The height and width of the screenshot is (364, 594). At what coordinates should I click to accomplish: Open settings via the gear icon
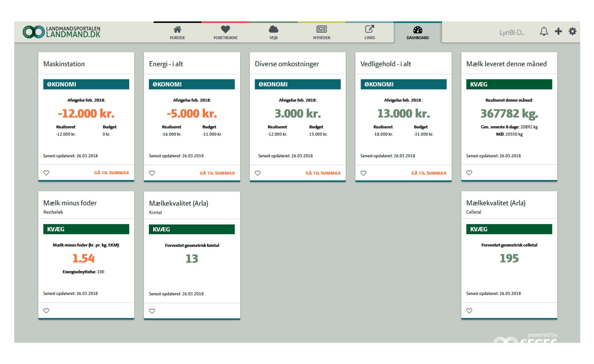[572, 31]
